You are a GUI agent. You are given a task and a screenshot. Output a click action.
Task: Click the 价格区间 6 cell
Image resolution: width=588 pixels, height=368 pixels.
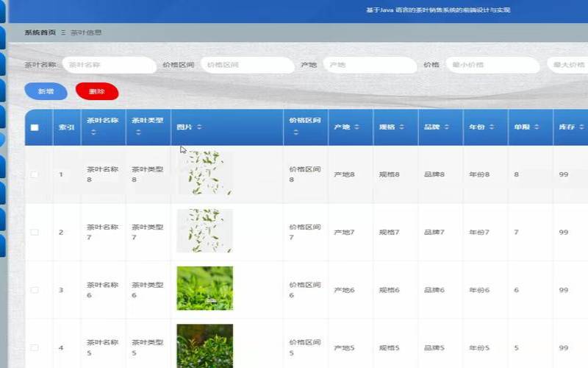tap(305, 290)
